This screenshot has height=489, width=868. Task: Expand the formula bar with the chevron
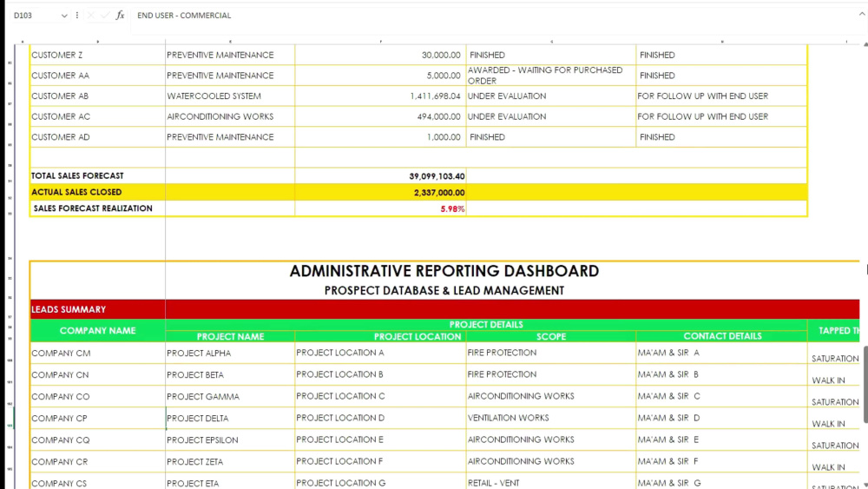pos(862,15)
